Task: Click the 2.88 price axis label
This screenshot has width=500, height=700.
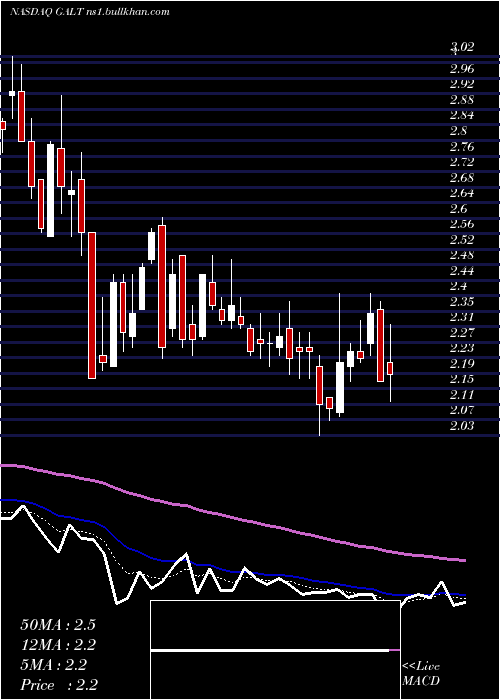Action: [x=462, y=100]
